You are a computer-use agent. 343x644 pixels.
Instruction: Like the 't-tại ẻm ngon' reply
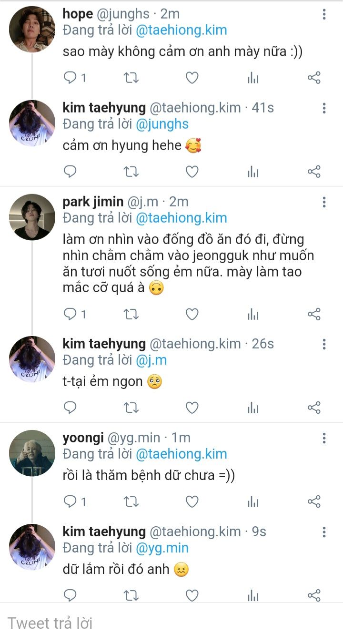[x=192, y=408]
